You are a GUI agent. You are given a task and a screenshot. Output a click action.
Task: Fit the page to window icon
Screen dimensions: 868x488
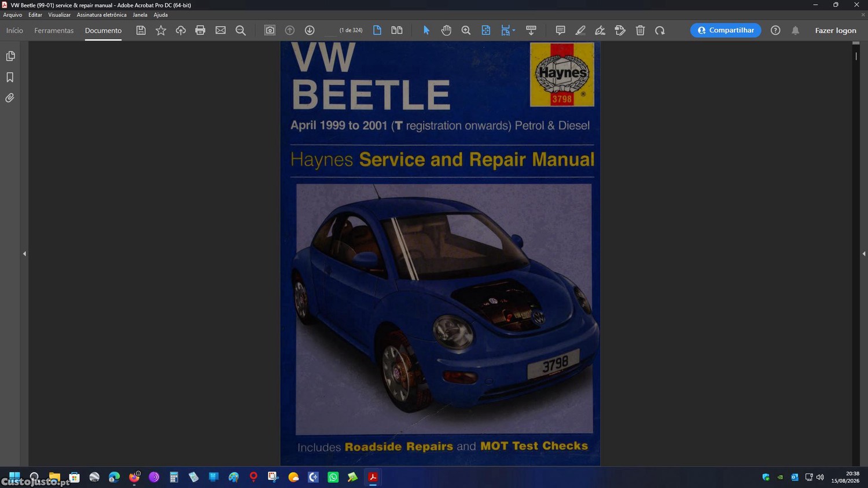[486, 30]
